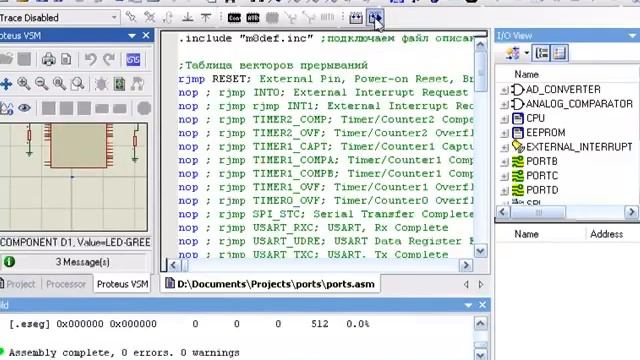Click the zoom-to-fit magnifier icon
This screenshot has width=640, height=360.
pos(60,84)
